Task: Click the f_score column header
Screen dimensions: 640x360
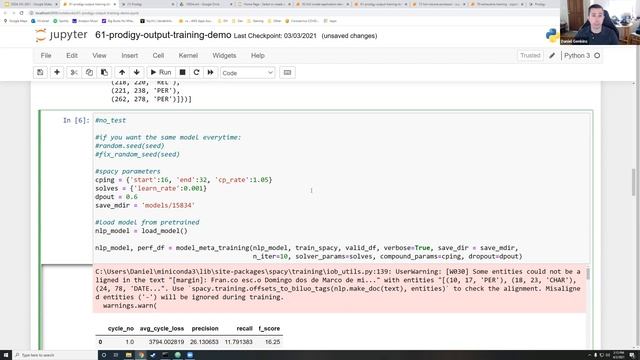Action: [269, 329]
